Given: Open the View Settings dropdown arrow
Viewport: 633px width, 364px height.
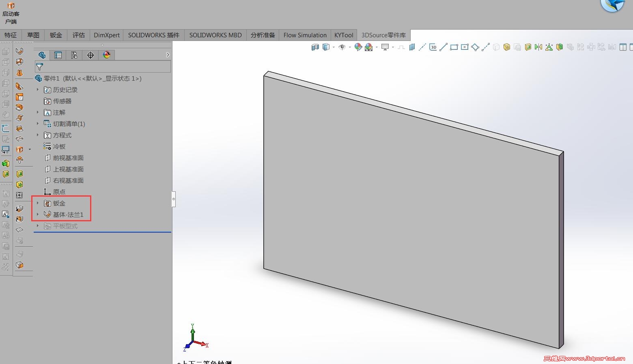Looking at the screenshot, I should point(393,47).
